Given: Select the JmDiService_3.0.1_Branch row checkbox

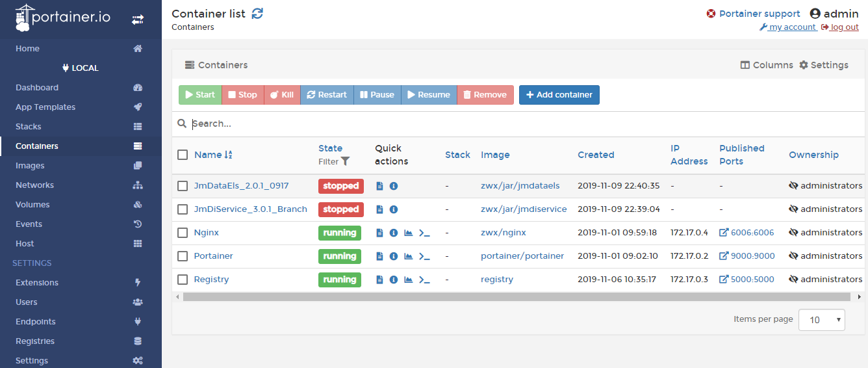Looking at the screenshot, I should click(x=183, y=209).
